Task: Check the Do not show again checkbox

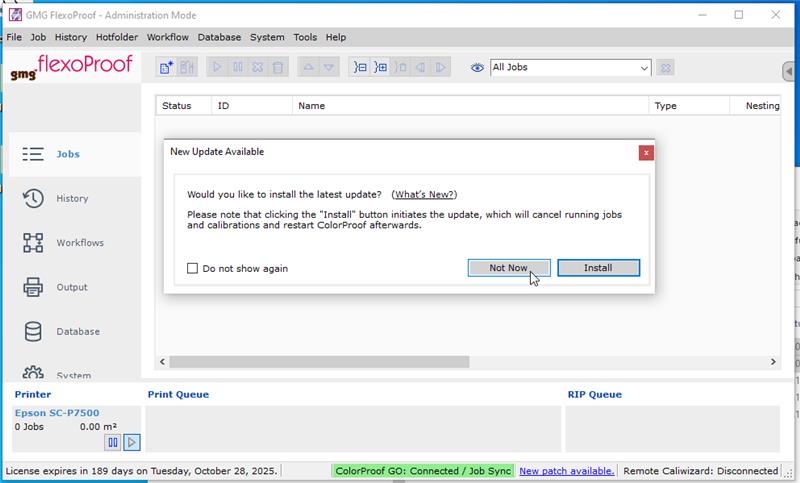Action: [192, 268]
